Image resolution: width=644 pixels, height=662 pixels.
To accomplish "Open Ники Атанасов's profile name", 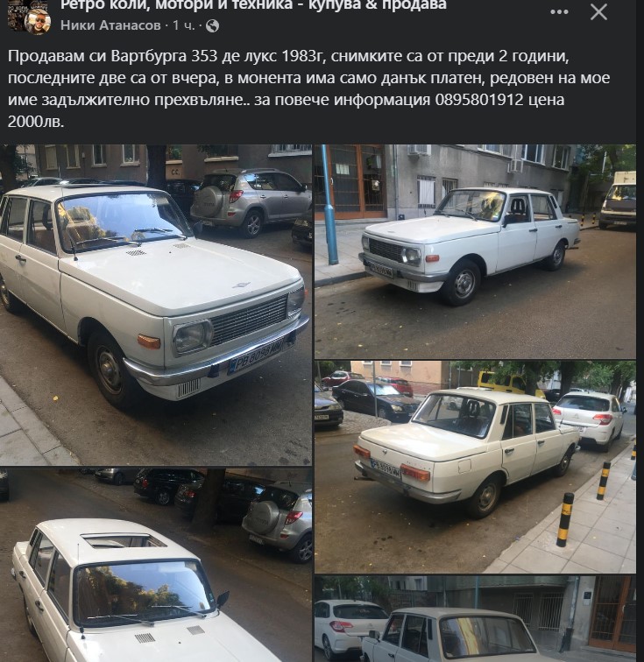I will 110,25.
